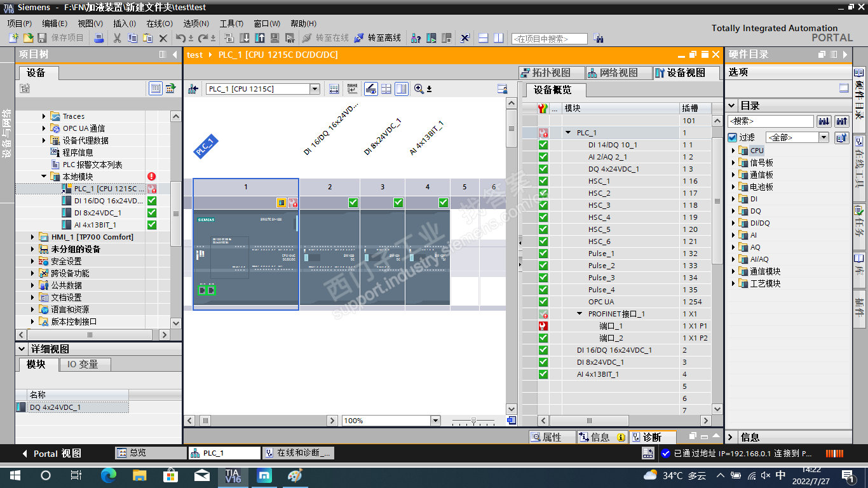Open the Online (在线) menu
Image resolution: width=868 pixels, height=488 pixels.
click(159, 24)
